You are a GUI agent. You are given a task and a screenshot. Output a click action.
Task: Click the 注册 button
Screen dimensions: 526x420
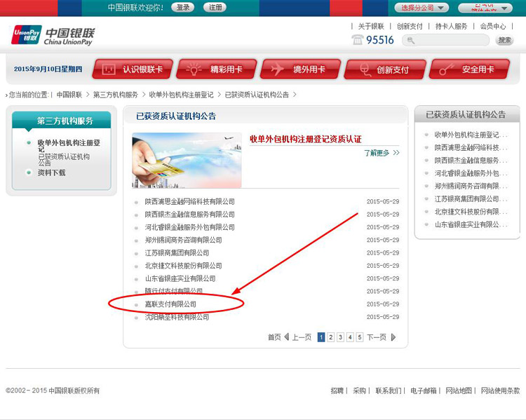215,8
